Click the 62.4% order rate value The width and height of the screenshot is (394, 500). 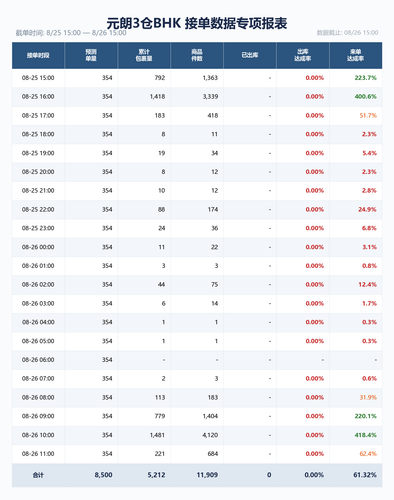[x=368, y=454]
